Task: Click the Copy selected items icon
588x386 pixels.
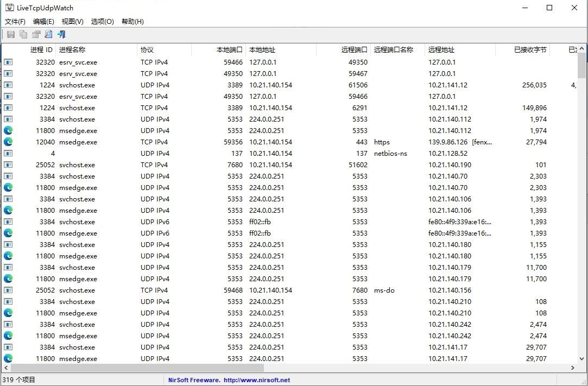Action: coord(23,35)
